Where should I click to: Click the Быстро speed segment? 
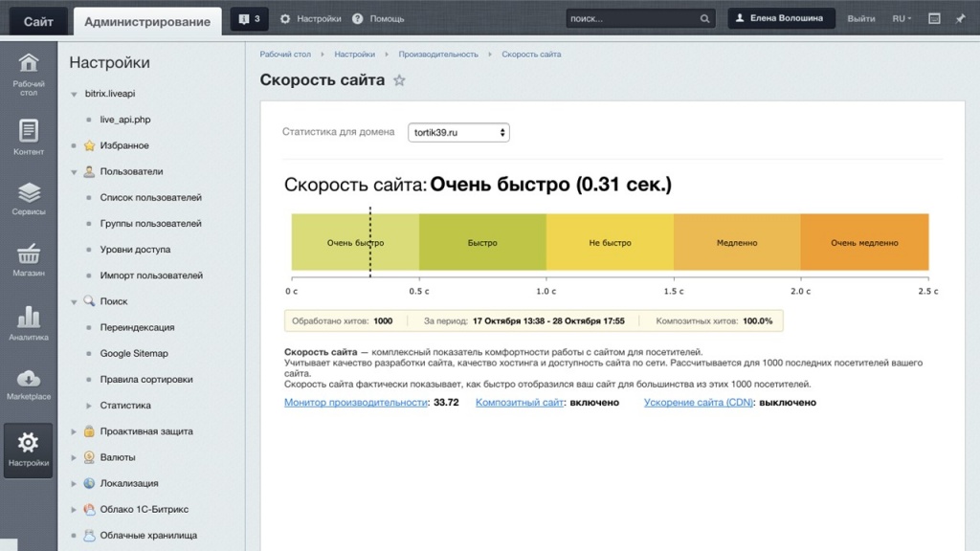(482, 242)
